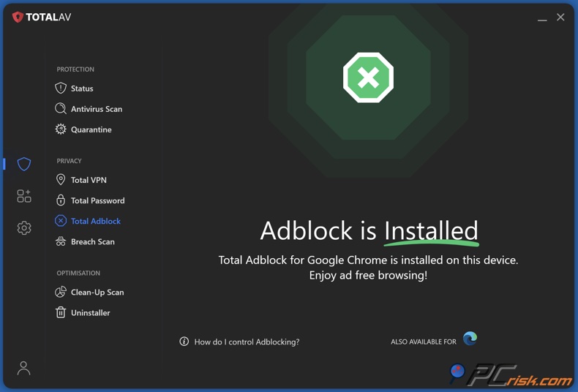Click the Total Password padlock icon

[61, 200]
